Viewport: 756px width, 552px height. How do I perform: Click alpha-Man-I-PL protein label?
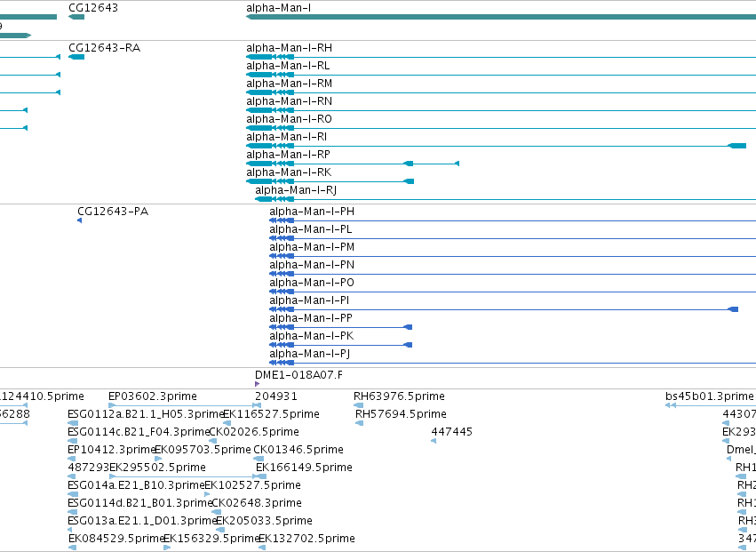coord(311,229)
